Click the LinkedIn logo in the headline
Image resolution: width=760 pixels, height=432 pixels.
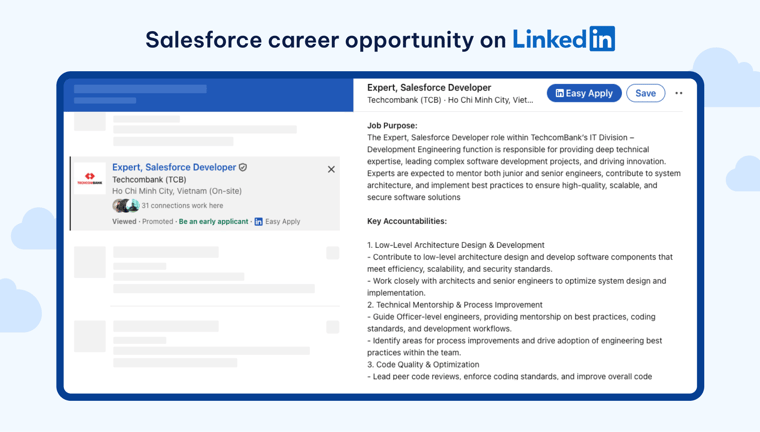coord(564,39)
